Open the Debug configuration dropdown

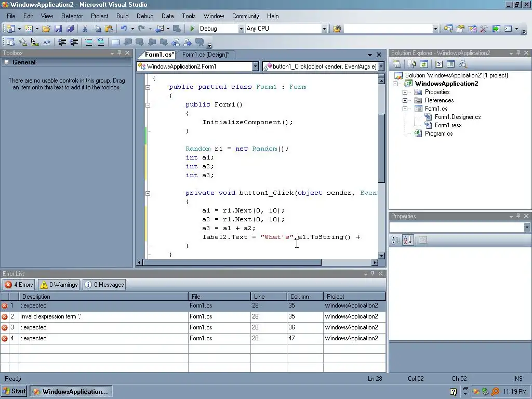[241, 29]
